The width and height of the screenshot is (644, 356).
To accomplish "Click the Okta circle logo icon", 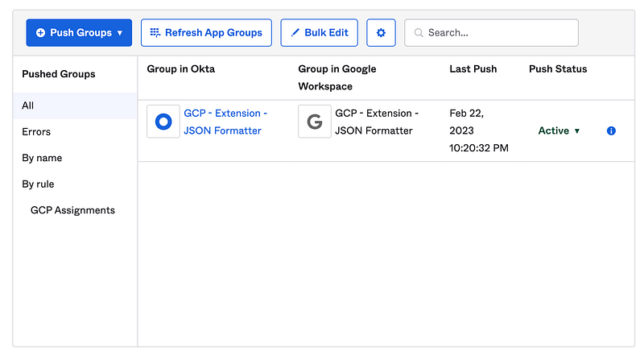I will (163, 122).
